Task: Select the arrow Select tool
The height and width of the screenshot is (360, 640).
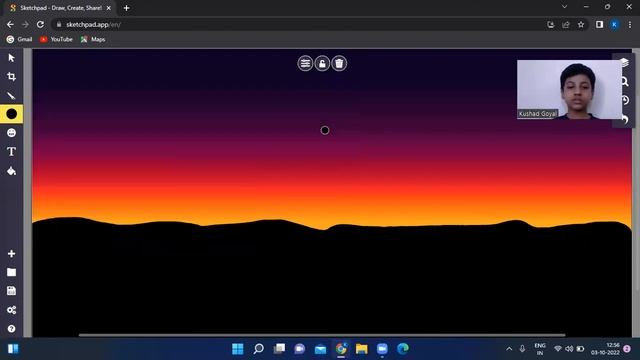Action: point(11,58)
